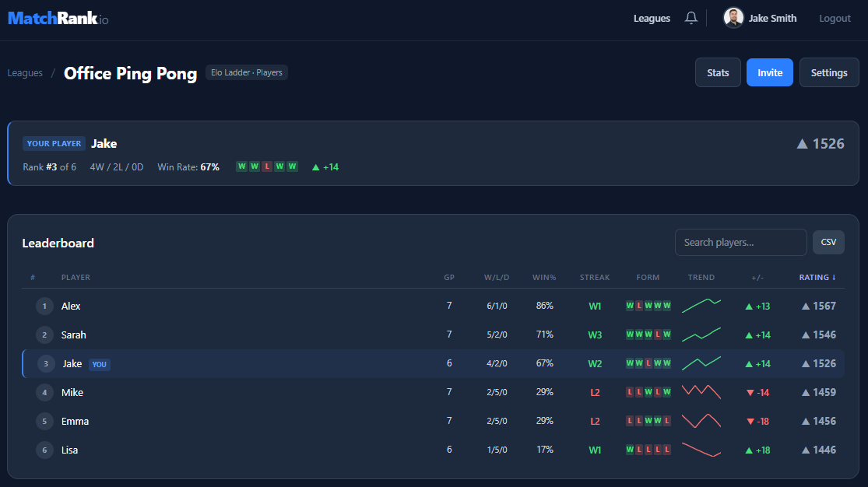Export the leaderboard with the CSV button
Screen dimensions: 868x487
pos(828,242)
